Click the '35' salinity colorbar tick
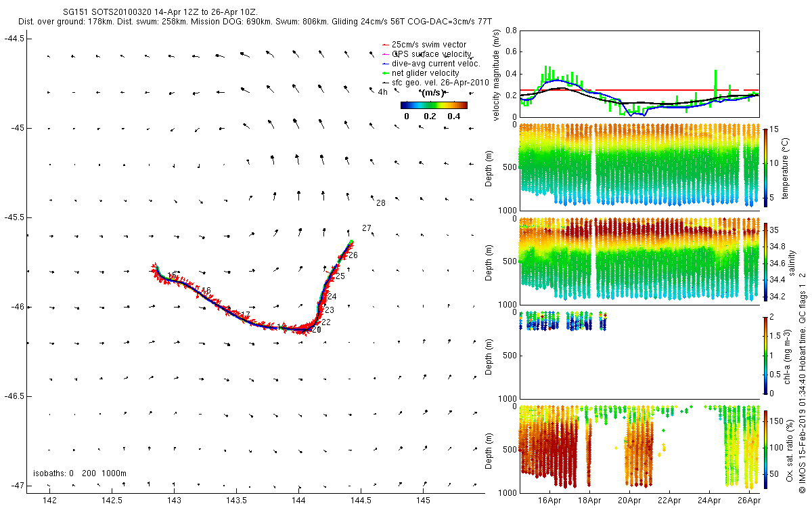812x508 pixels. pyautogui.click(x=775, y=230)
